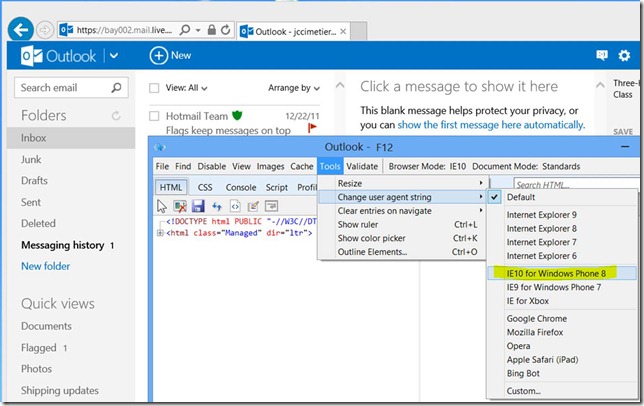Choose IE10 for Windows Phone 8 user agent
This screenshot has width=644, height=406.
(x=562, y=273)
